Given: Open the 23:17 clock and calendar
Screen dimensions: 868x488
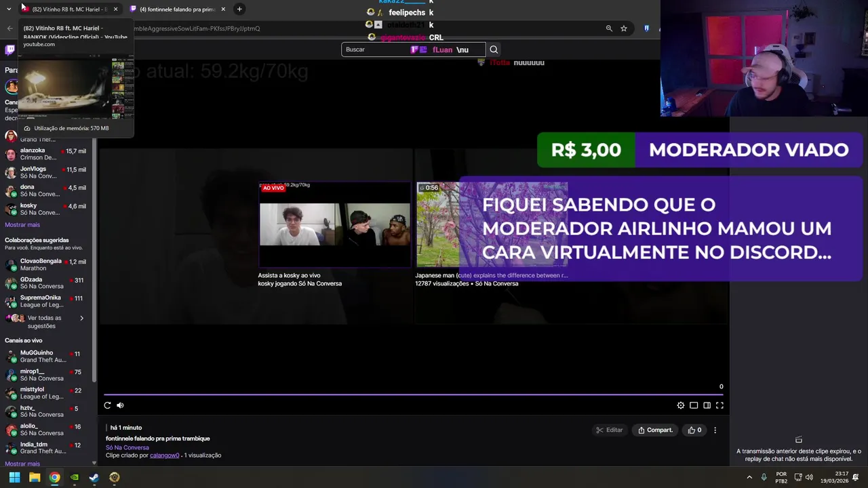Looking at the screenshot, I should 834,477.
